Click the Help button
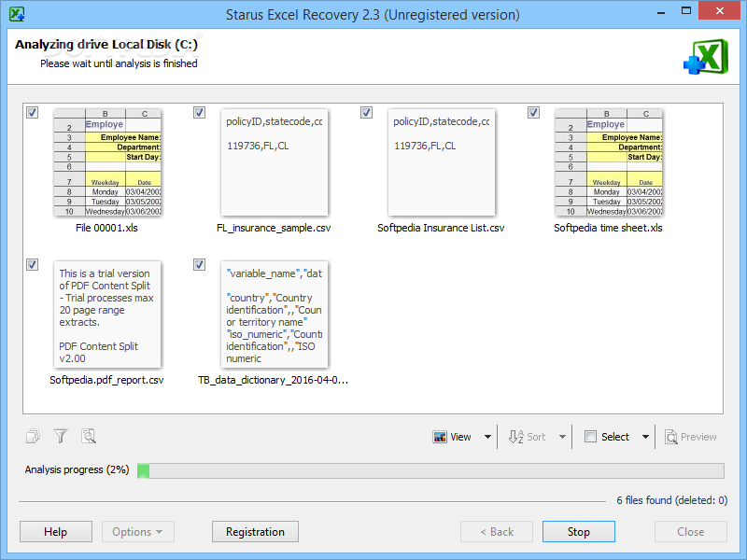 point(56,531)
